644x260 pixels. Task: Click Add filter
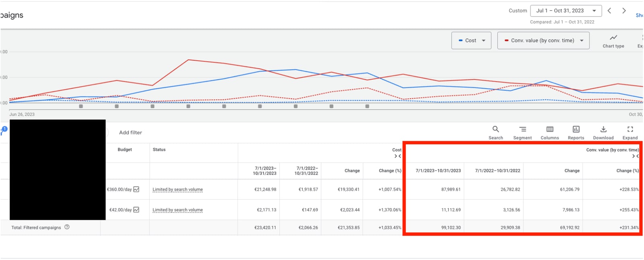click(130, 133)
